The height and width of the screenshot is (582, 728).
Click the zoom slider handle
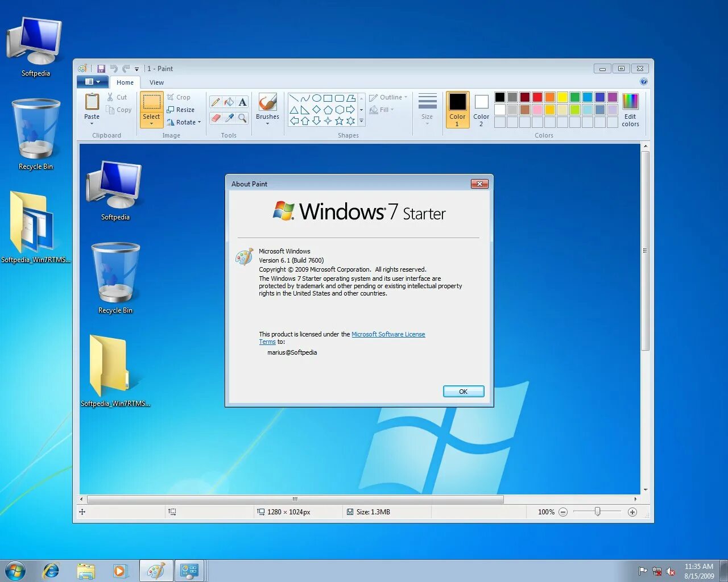coord(598,512)
